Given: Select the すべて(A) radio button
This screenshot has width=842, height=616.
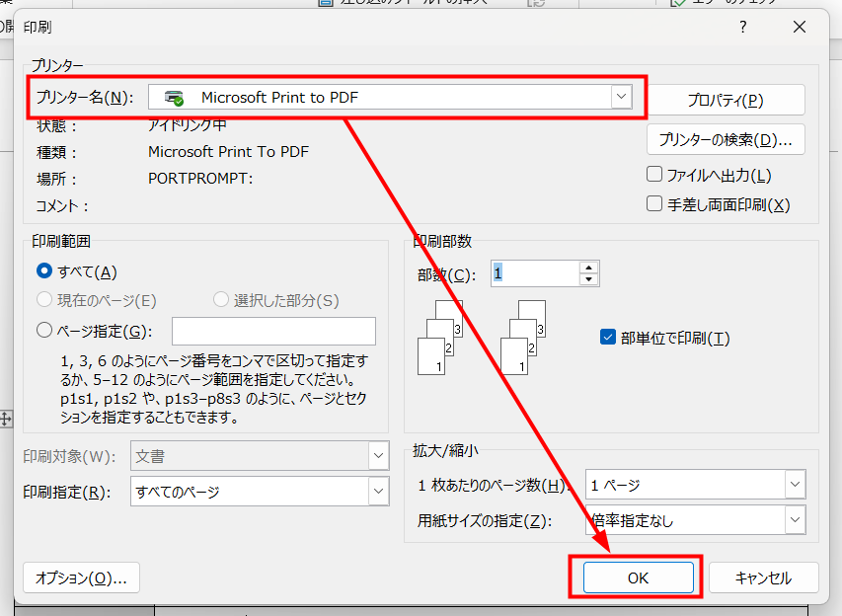Looking at the screenshot, I should (44, 271).
